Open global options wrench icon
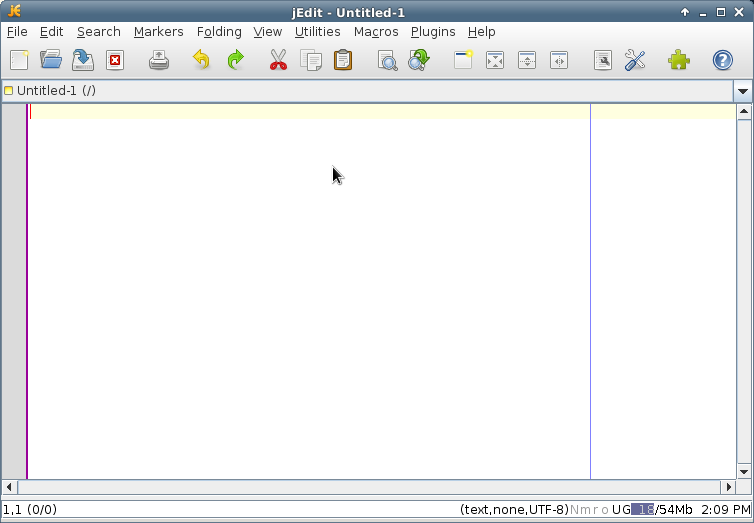The image size is (754, 523). click(635, 61)
